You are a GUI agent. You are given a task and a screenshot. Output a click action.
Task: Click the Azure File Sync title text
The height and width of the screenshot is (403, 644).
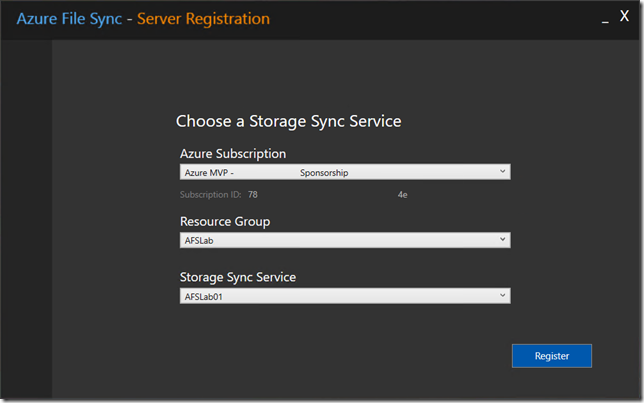[x=69, y=19]
